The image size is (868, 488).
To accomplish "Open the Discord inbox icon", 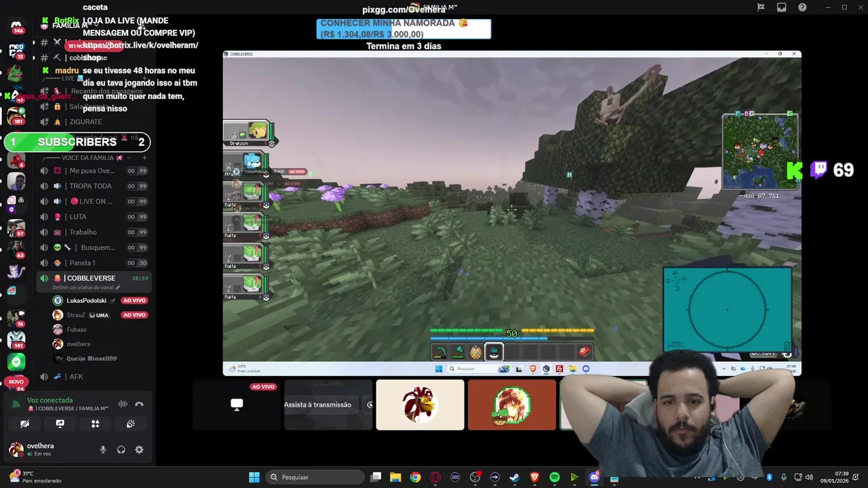I will [x=782, y=7].
